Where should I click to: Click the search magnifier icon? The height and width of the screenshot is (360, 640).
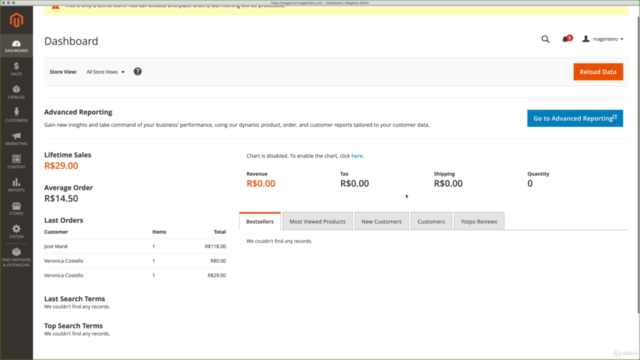[545, 39]
